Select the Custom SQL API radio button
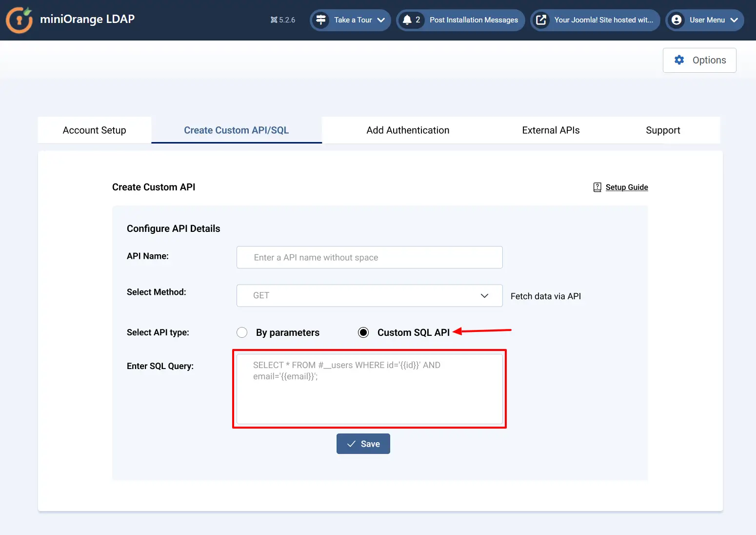This screenshot has height=535, width=756. [363, 332]
